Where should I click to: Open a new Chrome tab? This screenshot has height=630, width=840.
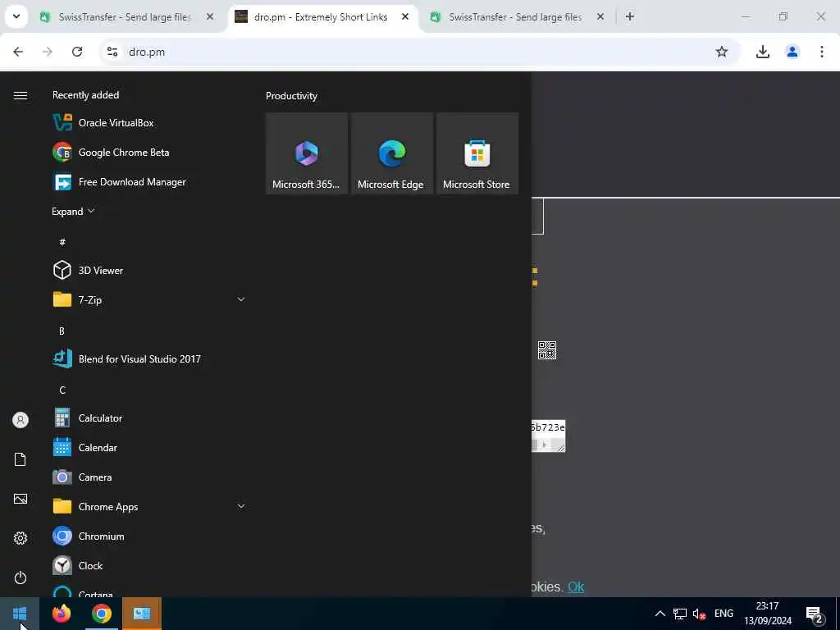(x=630, y=16)
